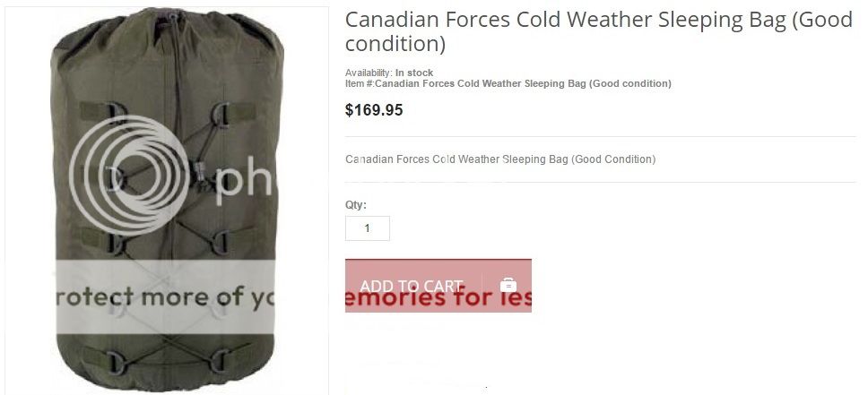This screenshot has width=868, height=395.
Task: Click the Qty input field
Action: pos(367,228)
